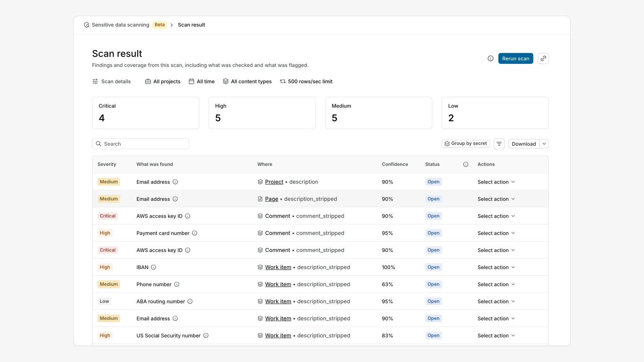Viewport: 644px width, 362px height.
Task: Select the Critical summary card
Action: click(146, 113)
